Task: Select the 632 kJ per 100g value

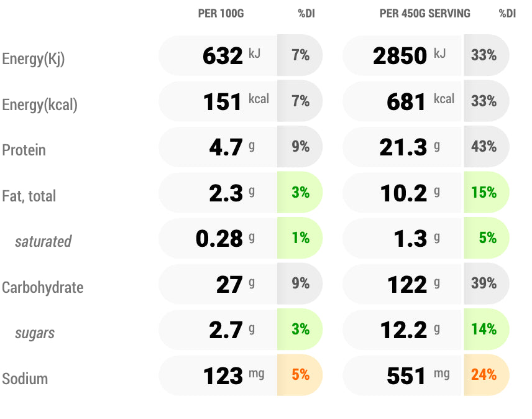Action: pyautogui.click(x=222, y=56)
